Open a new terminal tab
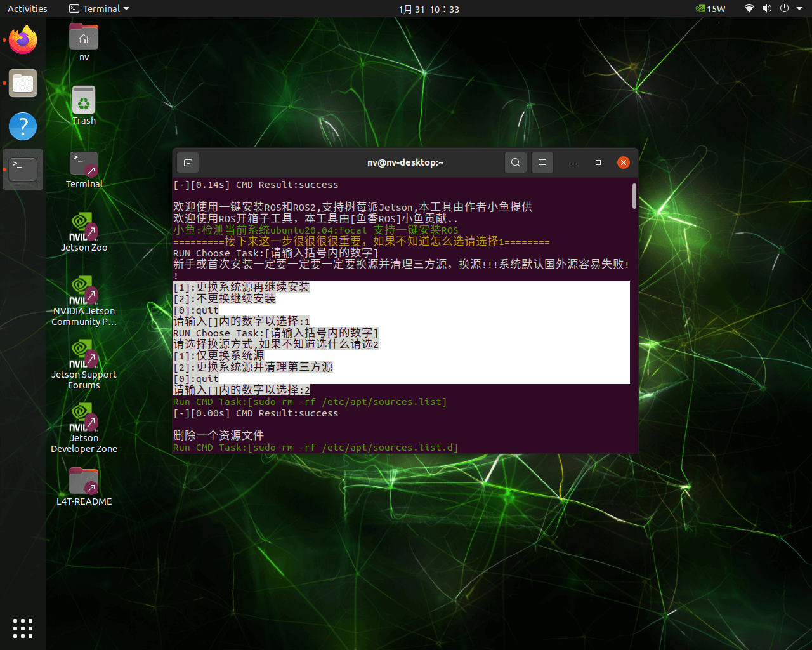812x650 pixels. pyautogui.click(x=188, y=162)
